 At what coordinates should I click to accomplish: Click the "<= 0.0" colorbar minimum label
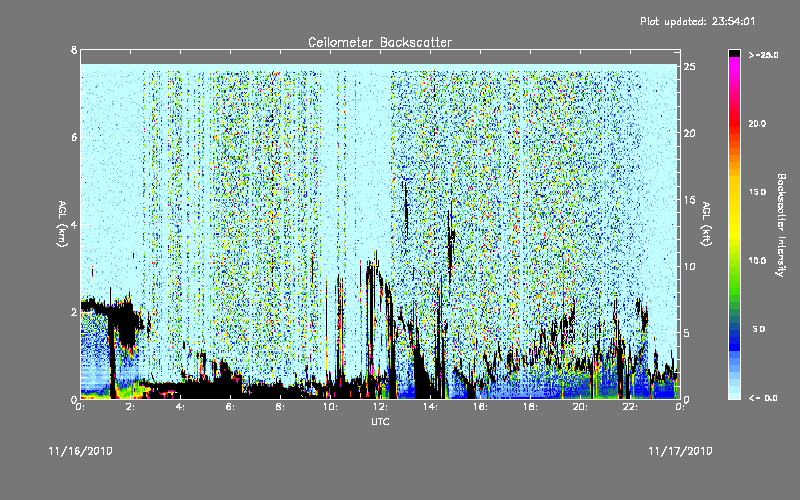pyautogui.click(x=763, y=397)
